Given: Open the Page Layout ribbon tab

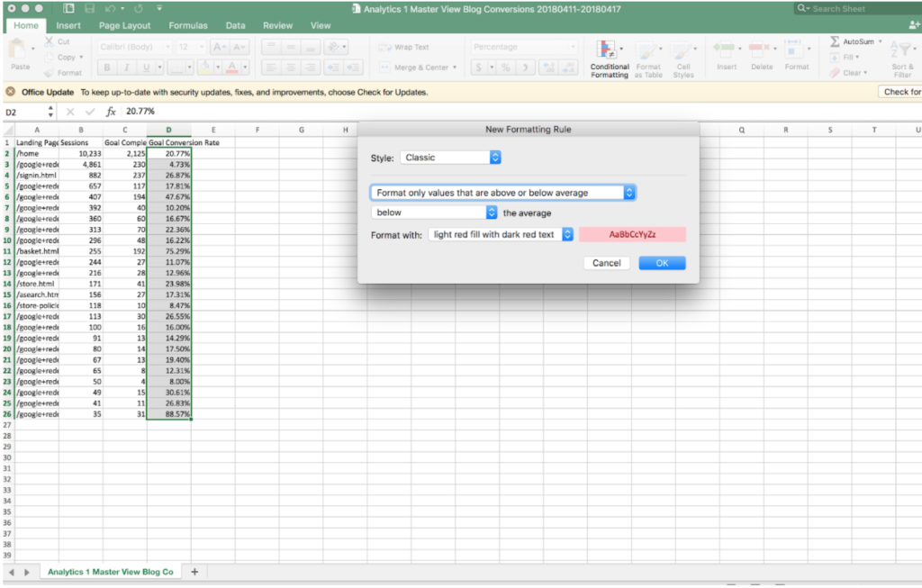Looking at the screenshot, I should point(124,26).
